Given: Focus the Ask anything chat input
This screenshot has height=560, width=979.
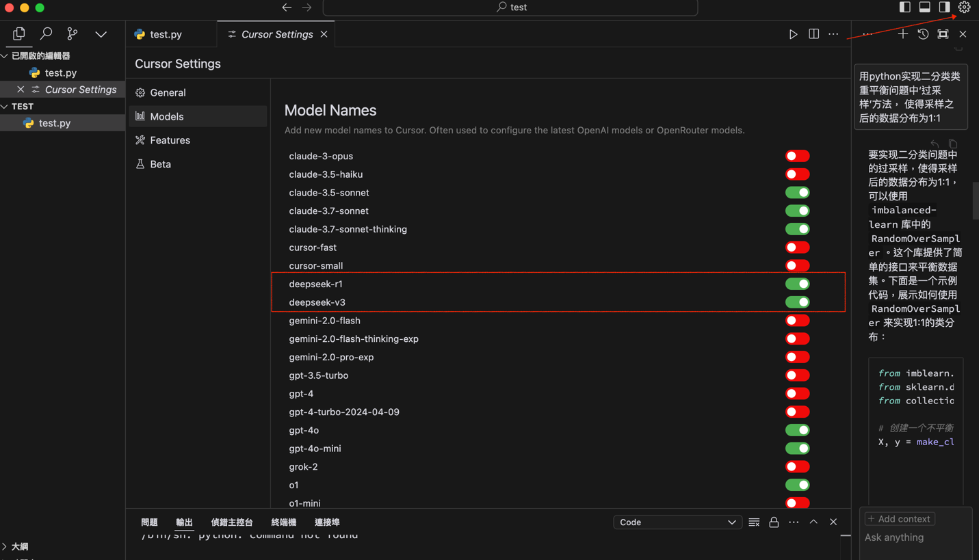Looking at the screenshot, I should 915,537.
